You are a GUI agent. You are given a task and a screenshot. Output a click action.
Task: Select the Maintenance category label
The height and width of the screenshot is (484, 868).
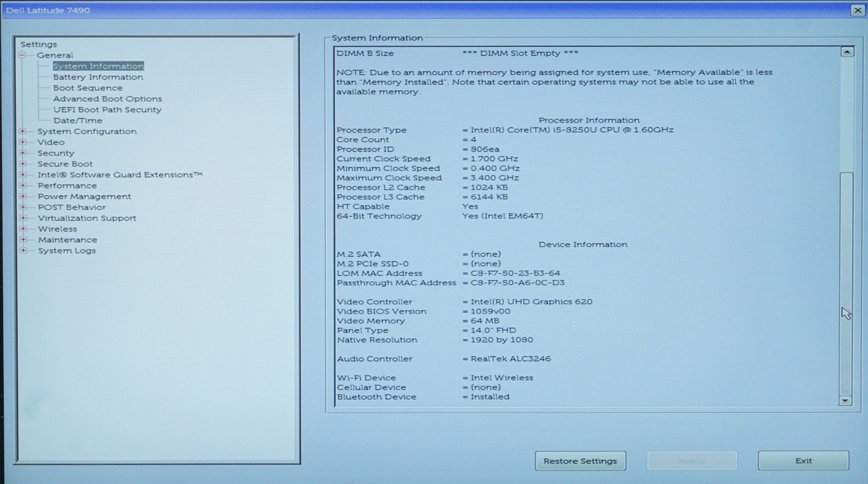point(67,240)
